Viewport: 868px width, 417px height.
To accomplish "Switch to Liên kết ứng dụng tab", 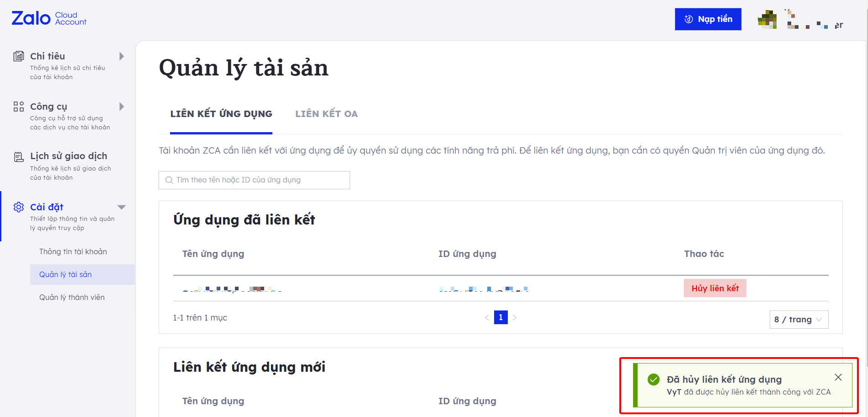I will pyautogui.click(x=221, y=114).
